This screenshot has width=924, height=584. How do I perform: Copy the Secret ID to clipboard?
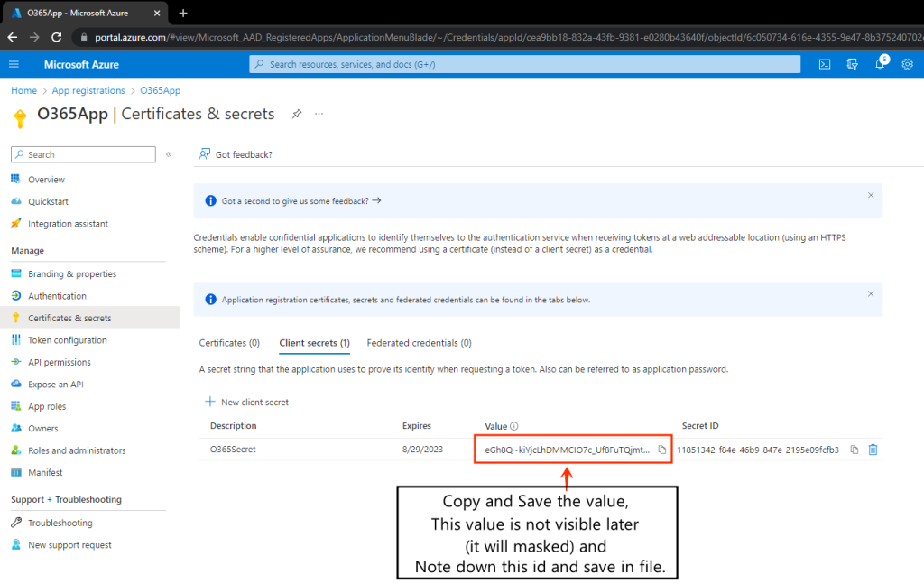click(x=854, y=450)
